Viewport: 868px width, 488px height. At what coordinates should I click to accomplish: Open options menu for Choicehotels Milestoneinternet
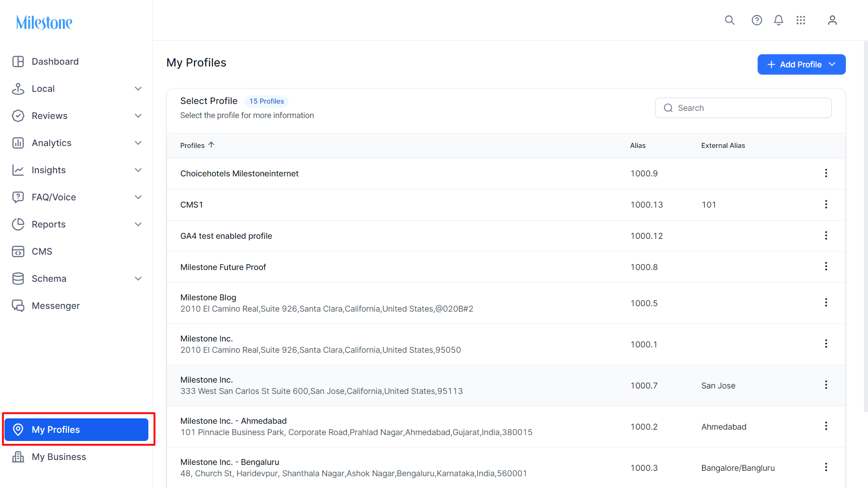tap(826, 173)
